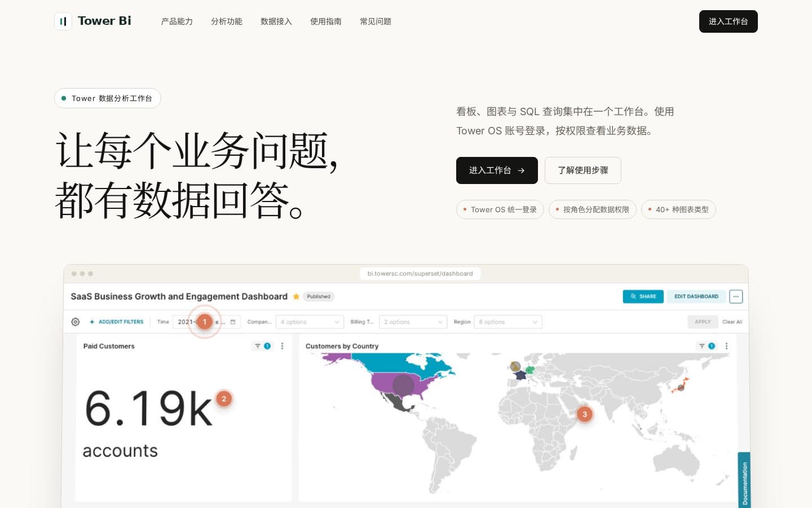Screen dimensions: 812x508
Task: Click the hero 进入工作台 arrow button
Action: click(x=497, y=170)
